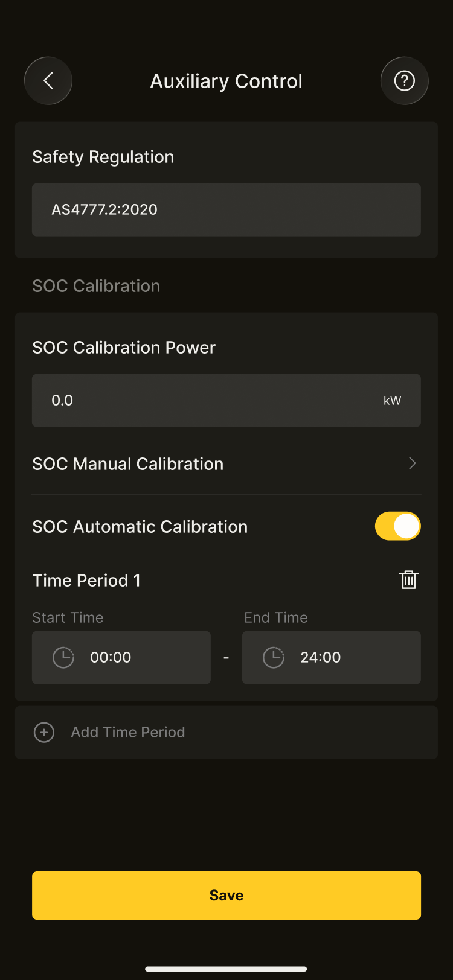Image resolution: width=453 pixels, height=980 pixels.
Task: Tap the home indicator bar
Action: click(226, 969)
